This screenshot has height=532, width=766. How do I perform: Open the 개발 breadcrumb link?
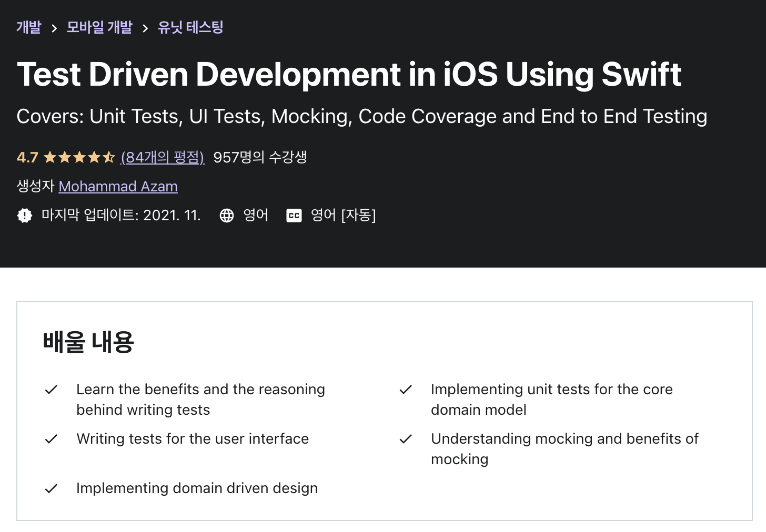[29, 27]
